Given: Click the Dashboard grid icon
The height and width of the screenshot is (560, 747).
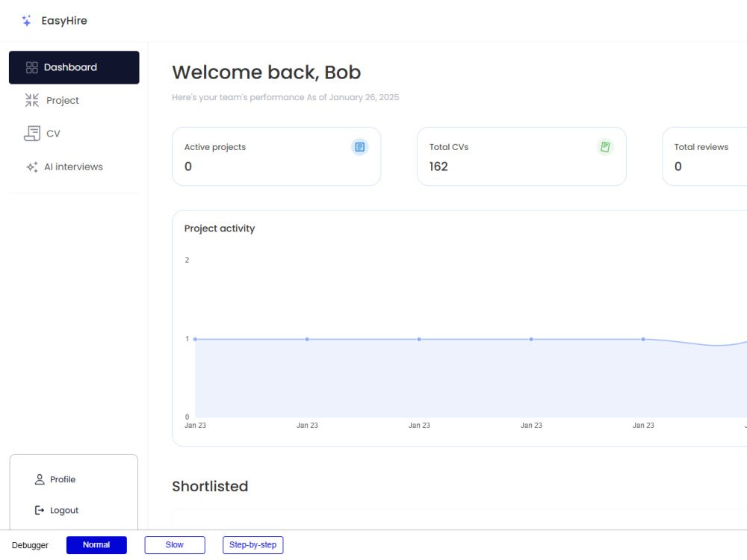Looking at the screenshot, I should (x=32, y=68).
